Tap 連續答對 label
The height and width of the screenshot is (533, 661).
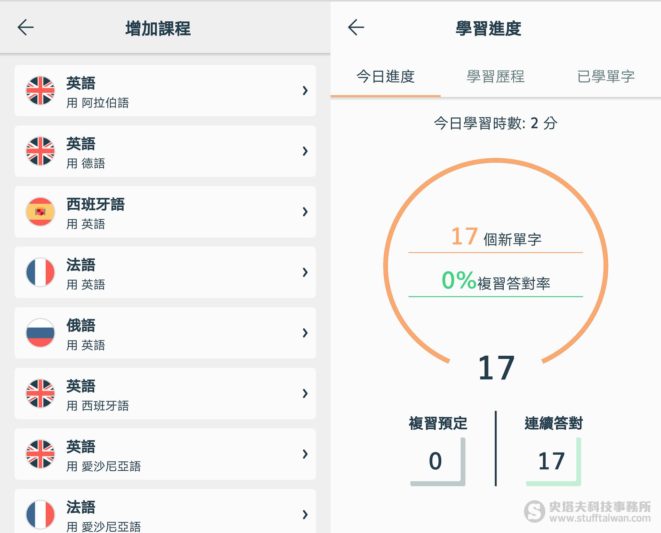(x=554, y=423)
